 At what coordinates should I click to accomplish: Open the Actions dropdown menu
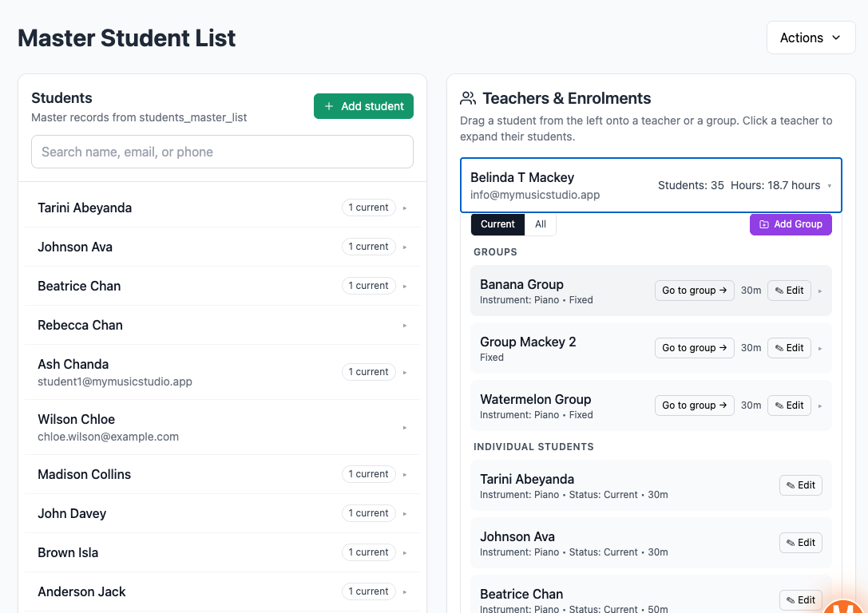811,37
